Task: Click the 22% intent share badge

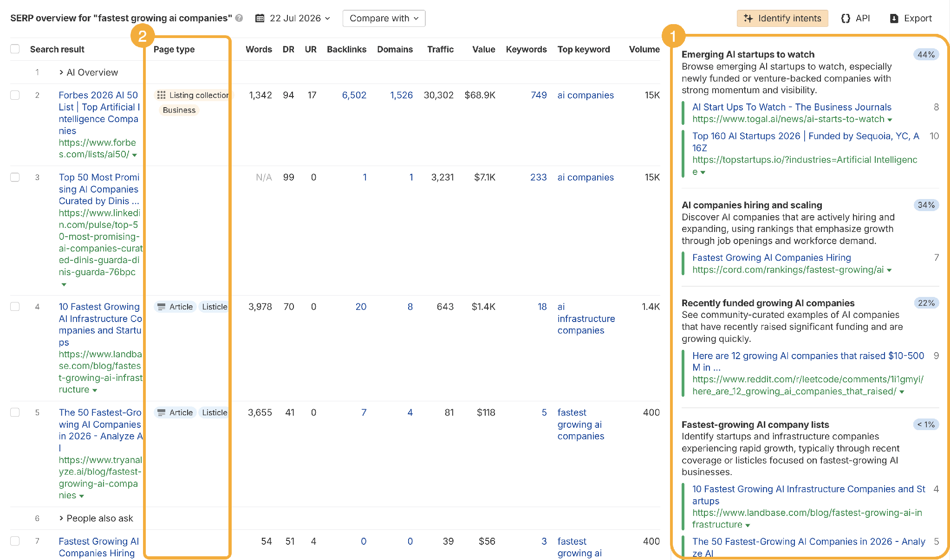Action: tap(926, 303)
